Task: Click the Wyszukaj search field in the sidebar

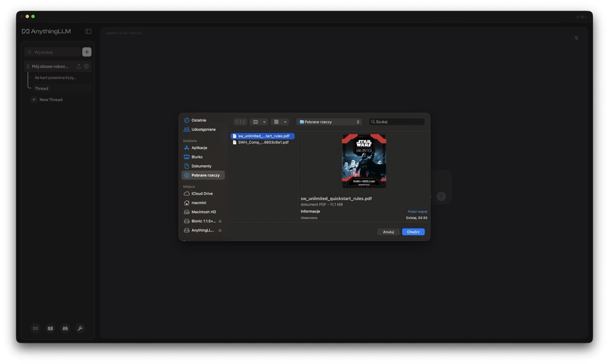Action: click(x=53, y=52)
